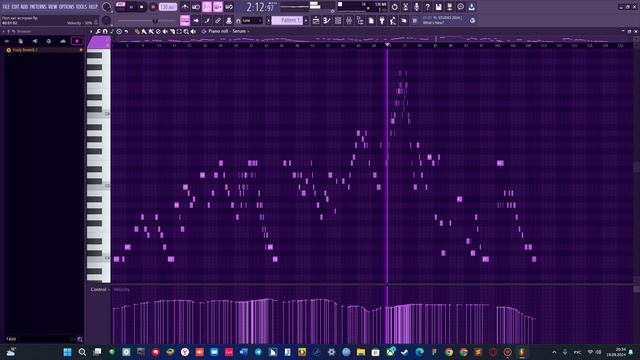Toggle pattern/song mode switch

click(120, 7)
